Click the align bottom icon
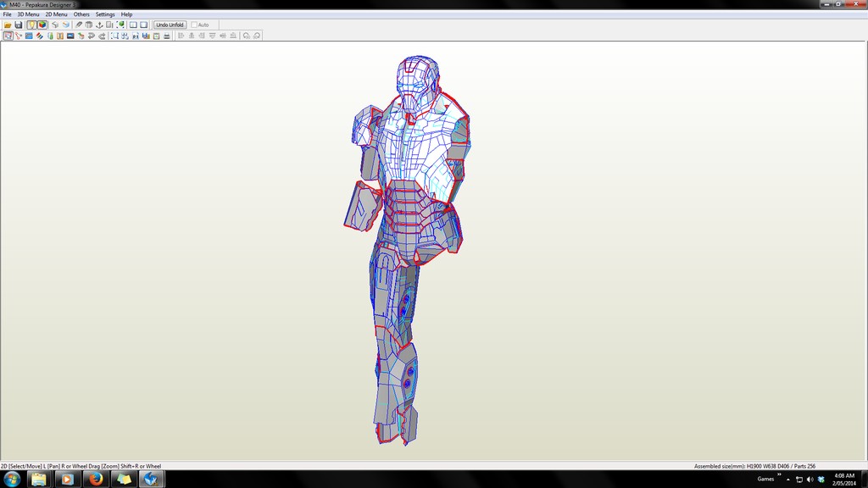The image size is (868, 488). tap(233, 36)
